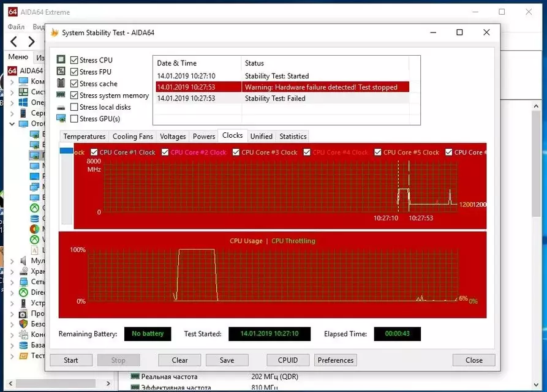The width and height of the screenshot is (547, 392).
Task: Click the blue slider beside the clocks graph
Action: (x=66, y=151)
